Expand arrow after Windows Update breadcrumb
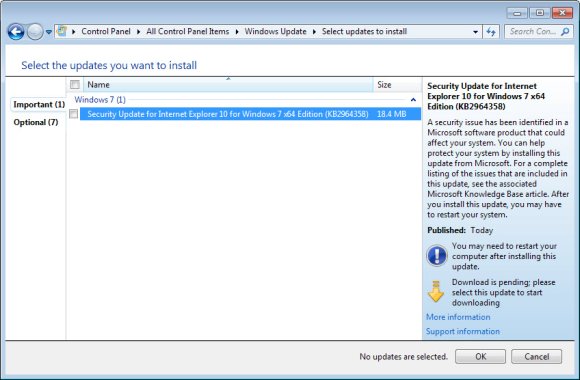Screen dimensions: 580x380 314,32
